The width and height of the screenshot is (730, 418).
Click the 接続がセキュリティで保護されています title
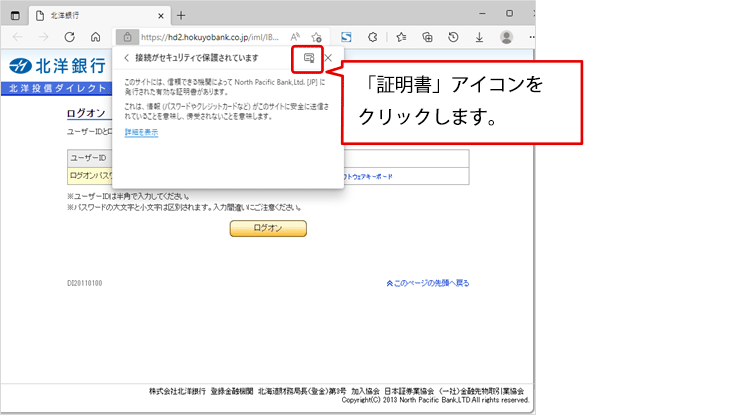pyautogui.click(x=196, y=58)
